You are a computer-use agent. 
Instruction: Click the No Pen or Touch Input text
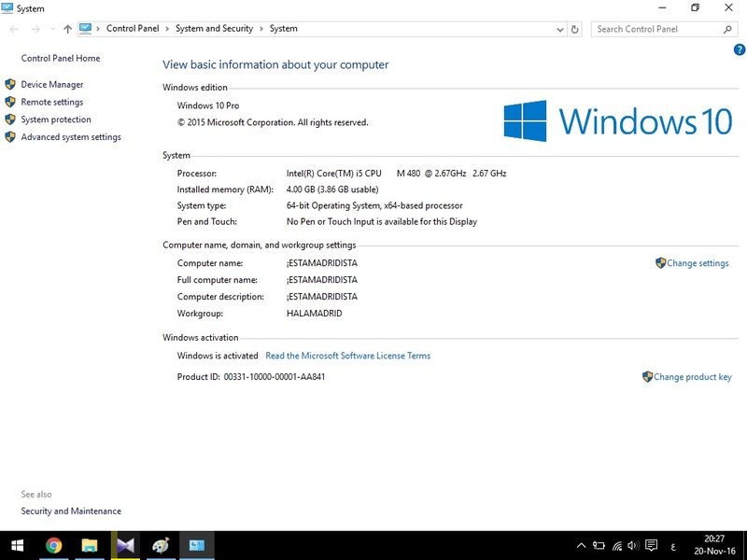(382, 221)
